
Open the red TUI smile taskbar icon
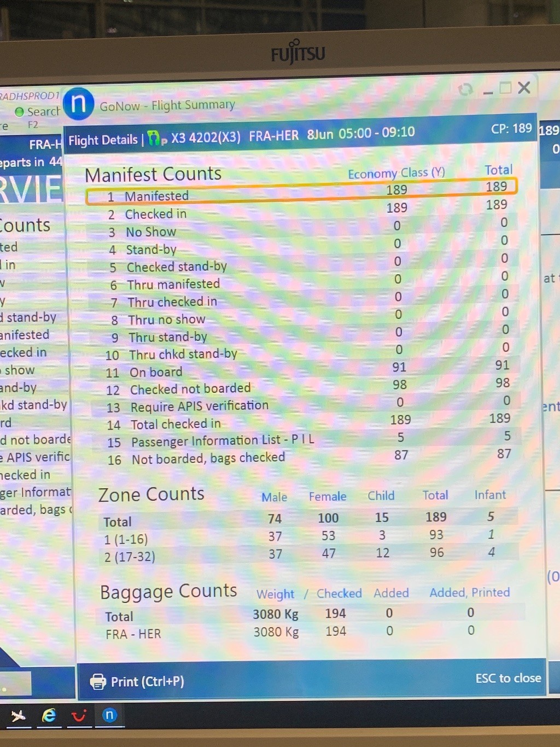point(79,716)
